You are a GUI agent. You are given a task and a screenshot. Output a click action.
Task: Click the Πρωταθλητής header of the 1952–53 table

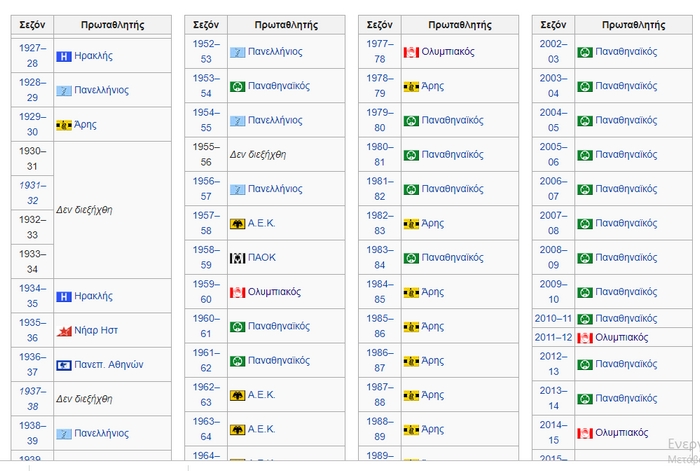pos(286,25)
